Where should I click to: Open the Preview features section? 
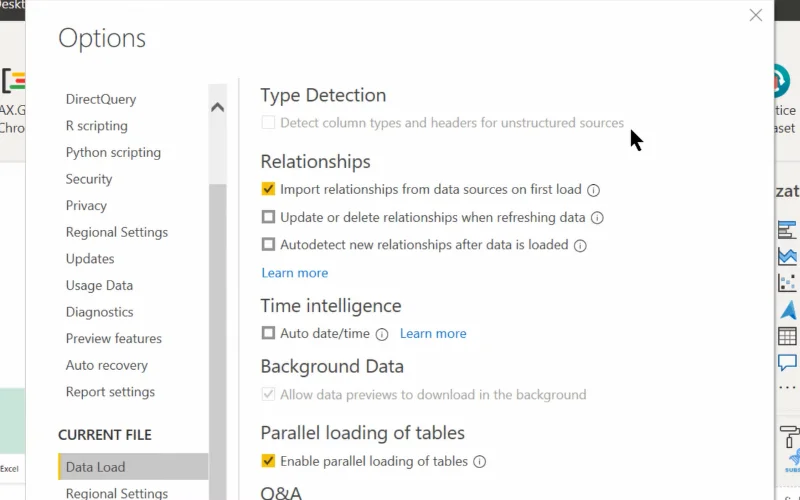[x=114, y=338]
